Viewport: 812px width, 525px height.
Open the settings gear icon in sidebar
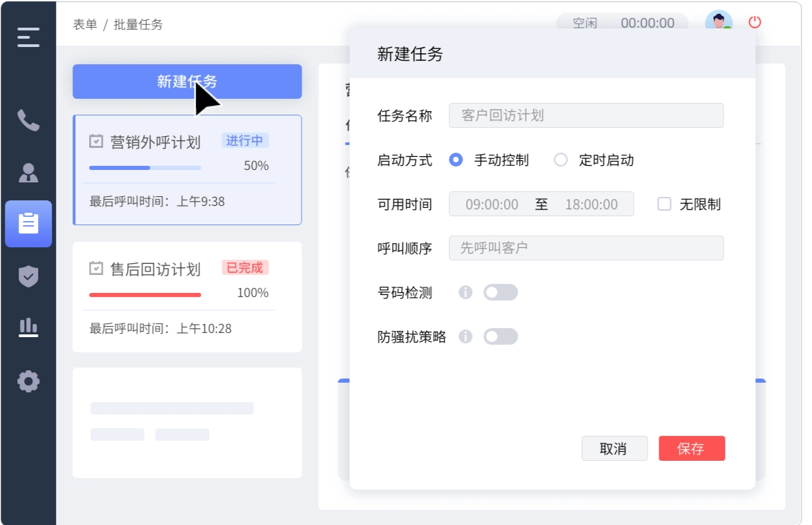28,381
